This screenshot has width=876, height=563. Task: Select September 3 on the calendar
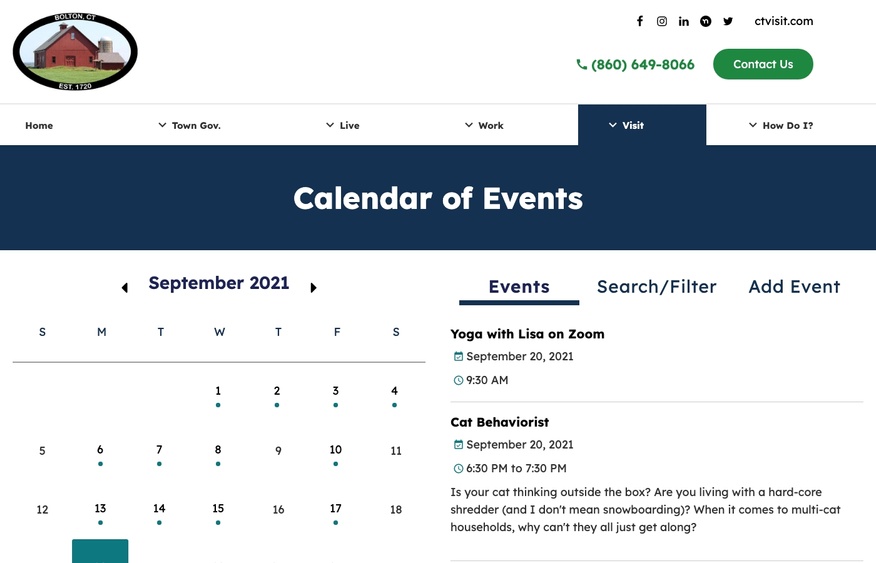(x=336, y=391)
